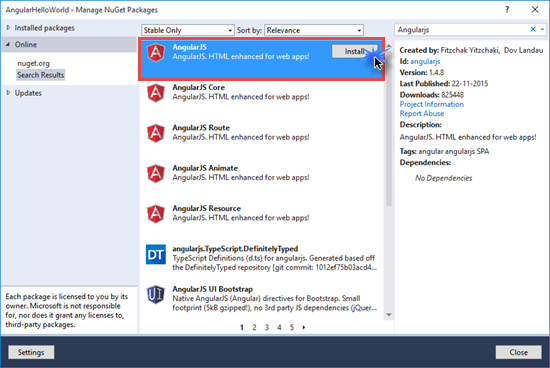The width and height of the screenshot is (550, 368).
Task: Click the package list scrollbar thumb
Action: pyautogui.click(x=389, y=128)
